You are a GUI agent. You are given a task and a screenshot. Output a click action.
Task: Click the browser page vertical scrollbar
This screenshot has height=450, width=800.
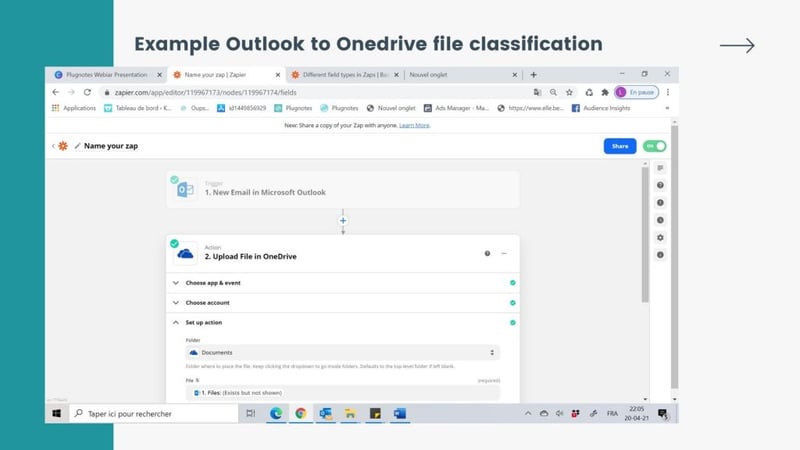674,257
